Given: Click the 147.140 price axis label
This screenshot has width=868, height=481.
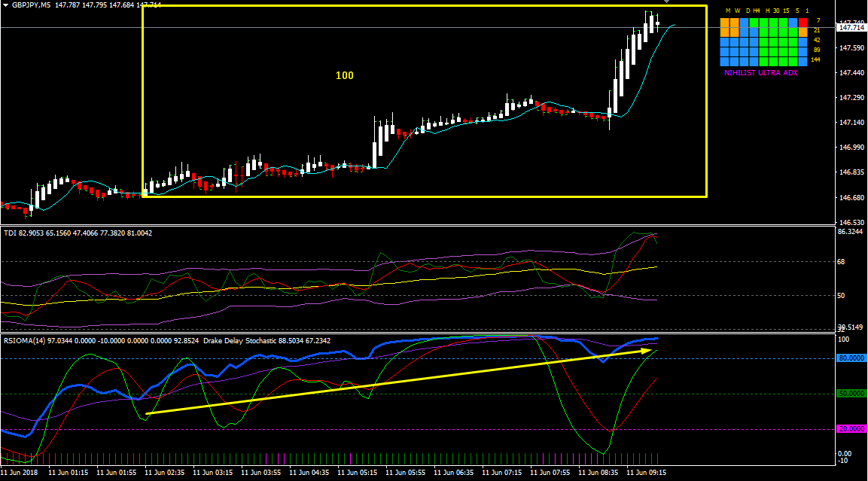Looking at the screenshot, I should pos(852,123).
